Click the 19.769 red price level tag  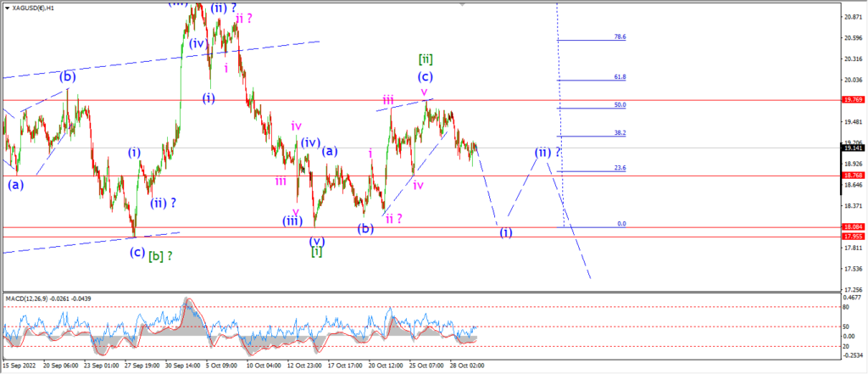click(x=851, y=100)
